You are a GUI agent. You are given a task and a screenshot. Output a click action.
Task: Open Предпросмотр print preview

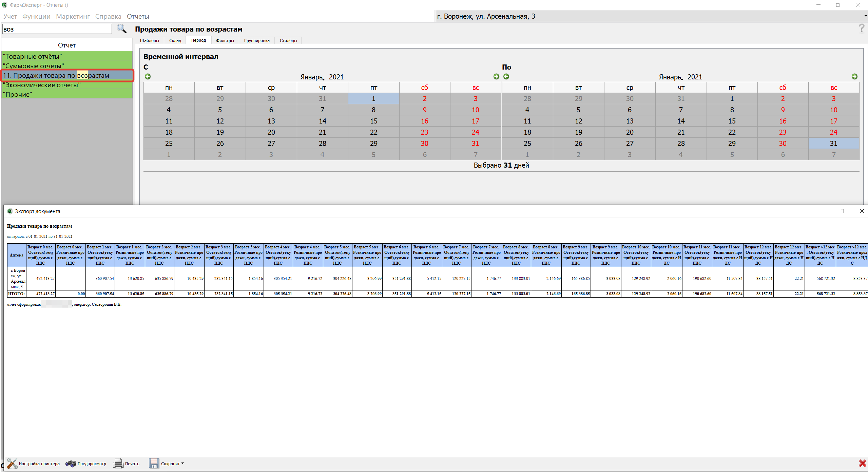[86, 464]
